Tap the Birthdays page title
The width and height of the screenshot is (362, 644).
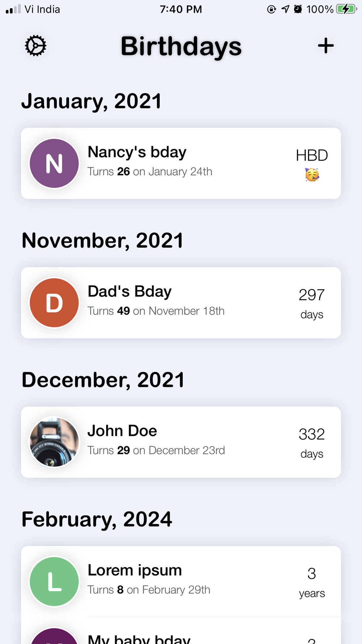point(181,46)
